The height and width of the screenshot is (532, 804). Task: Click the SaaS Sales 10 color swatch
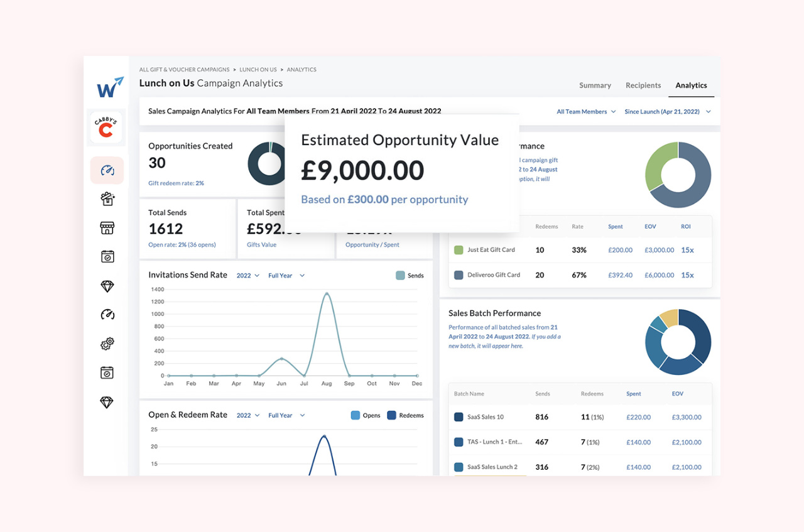[x=459, y=417]
